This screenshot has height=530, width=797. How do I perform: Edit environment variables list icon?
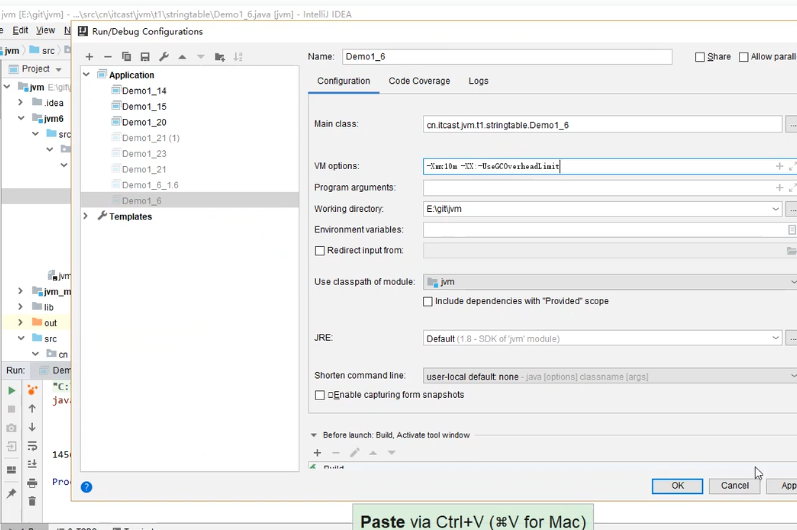point(791,230)
